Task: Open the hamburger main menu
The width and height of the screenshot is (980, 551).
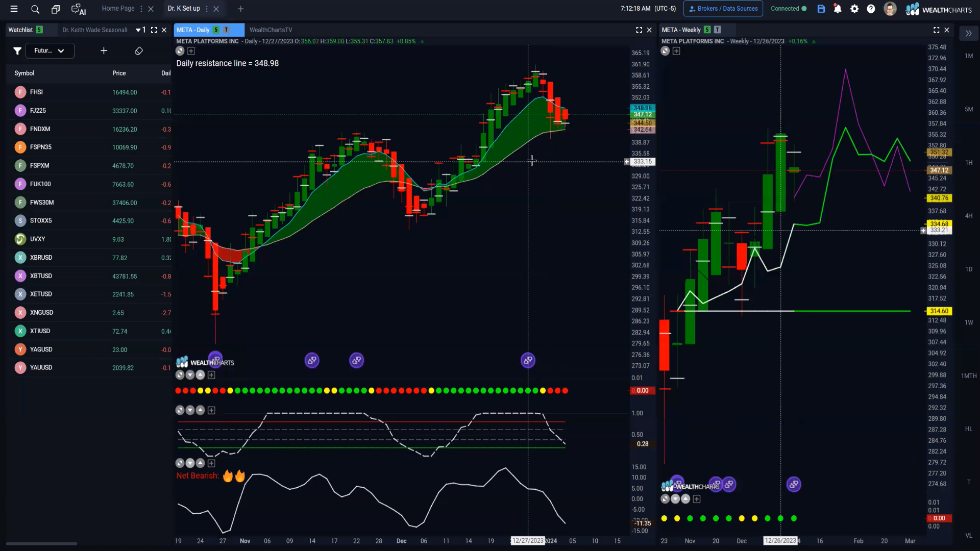Action: pos(14,9)
